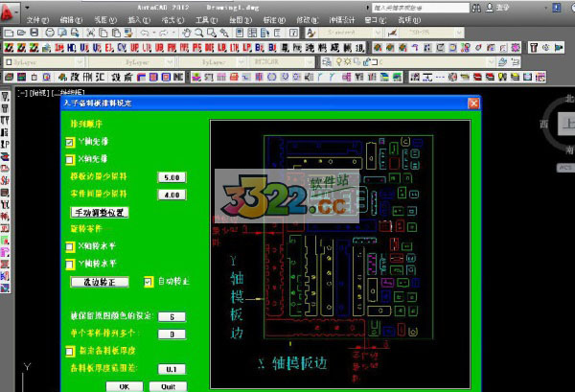Click the Cut scissors icon
This screenshot has width=575, height=392.
click(90, 33)
